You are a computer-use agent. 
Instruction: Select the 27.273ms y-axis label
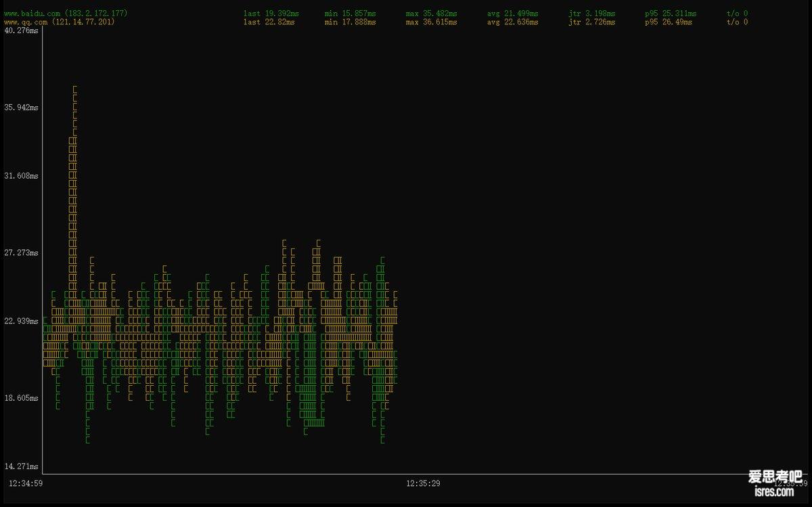click(22, 252)
